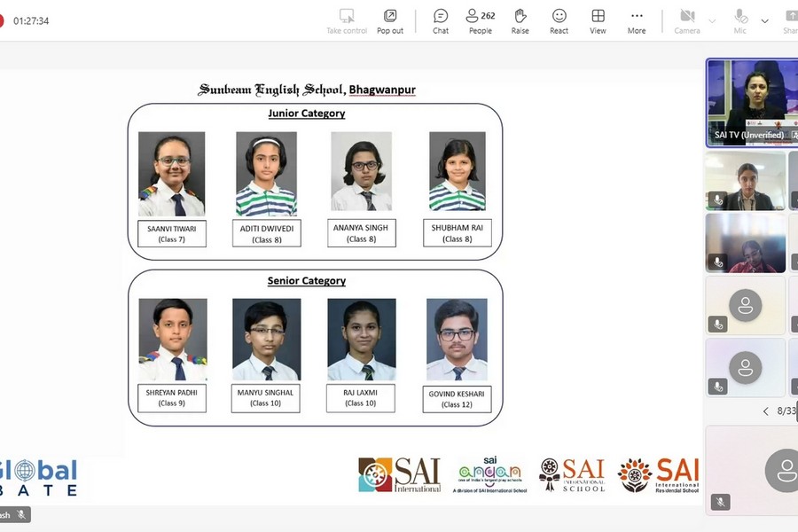Expand the Camera options dropdown arrow

pyautogui.click(x=712, y=20)
